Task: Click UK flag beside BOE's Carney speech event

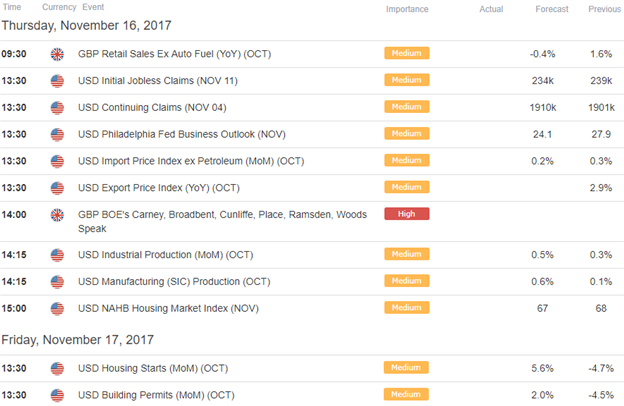Action: 57,215
